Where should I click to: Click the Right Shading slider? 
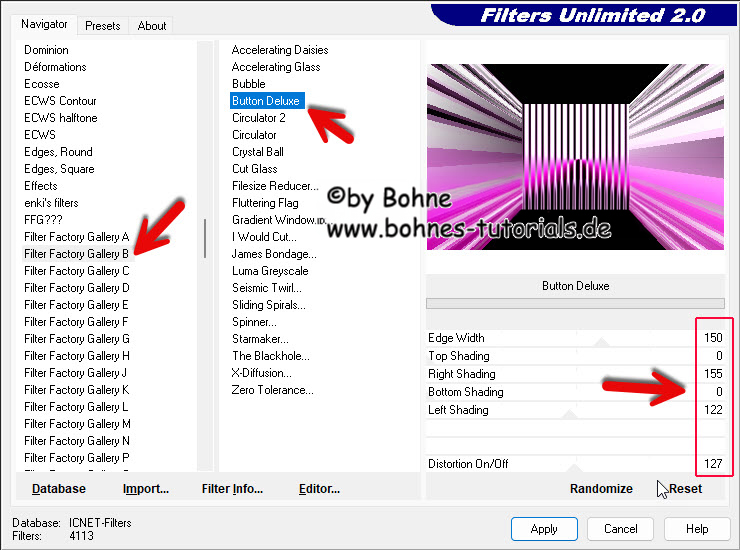pos(601,374)
